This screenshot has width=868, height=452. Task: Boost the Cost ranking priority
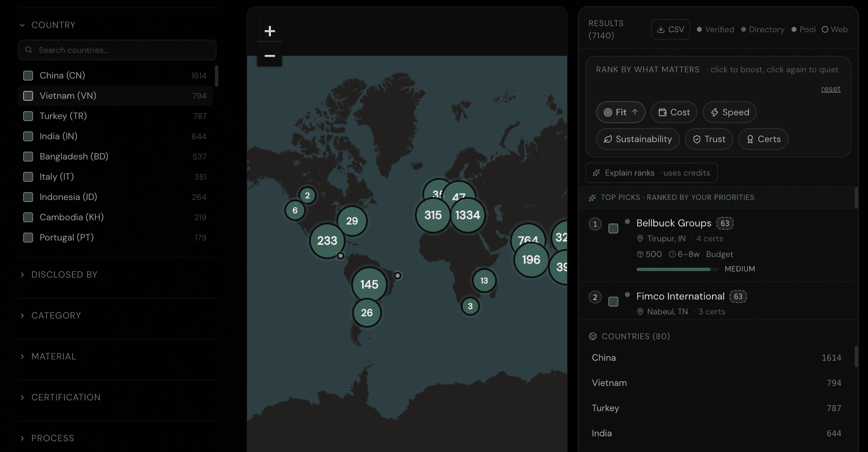click(674, 112)
